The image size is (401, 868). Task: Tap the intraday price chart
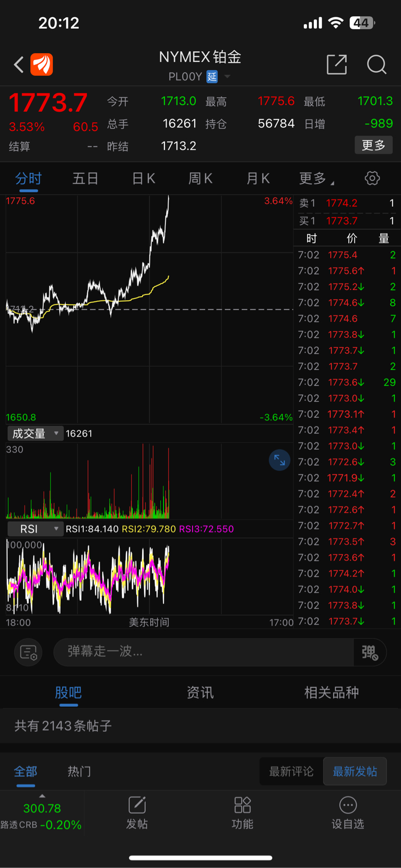pos(149,309)
